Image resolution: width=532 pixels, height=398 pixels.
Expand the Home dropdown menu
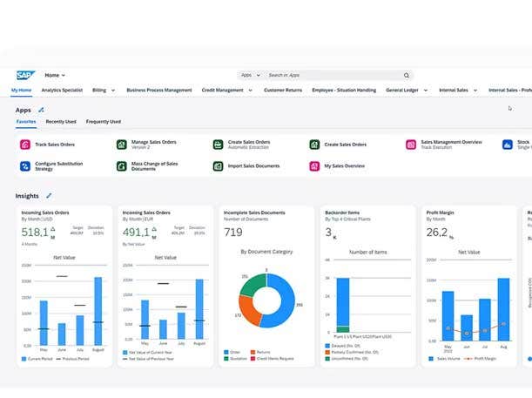tap(55, 76)
